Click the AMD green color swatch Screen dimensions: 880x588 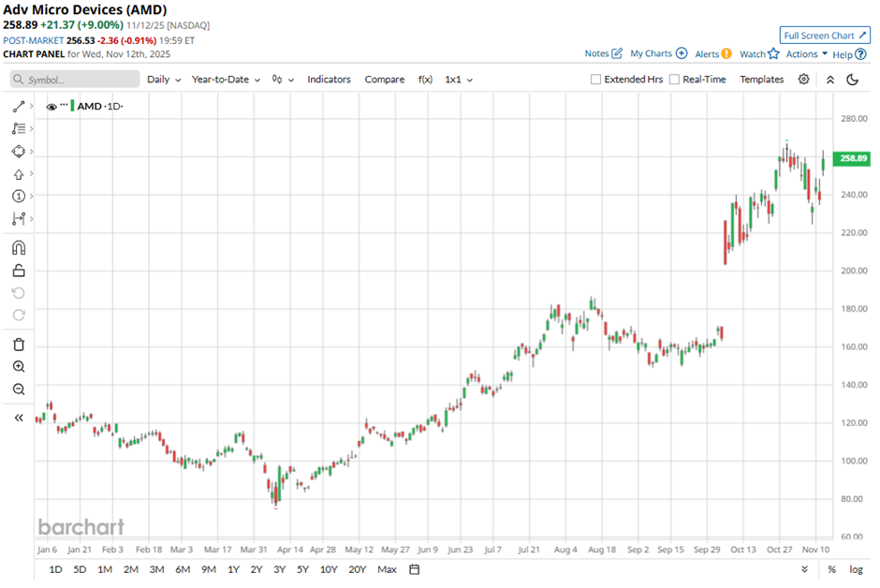(72, 106)
